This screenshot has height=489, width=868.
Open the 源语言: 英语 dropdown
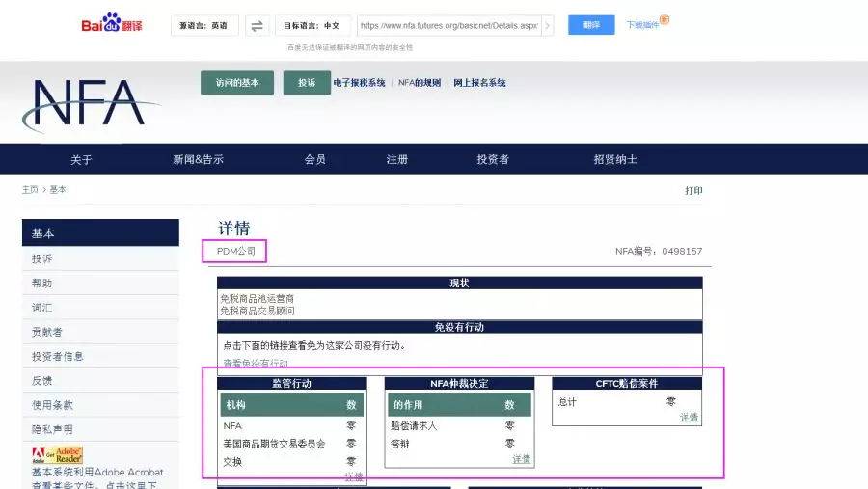coord(204,25)
